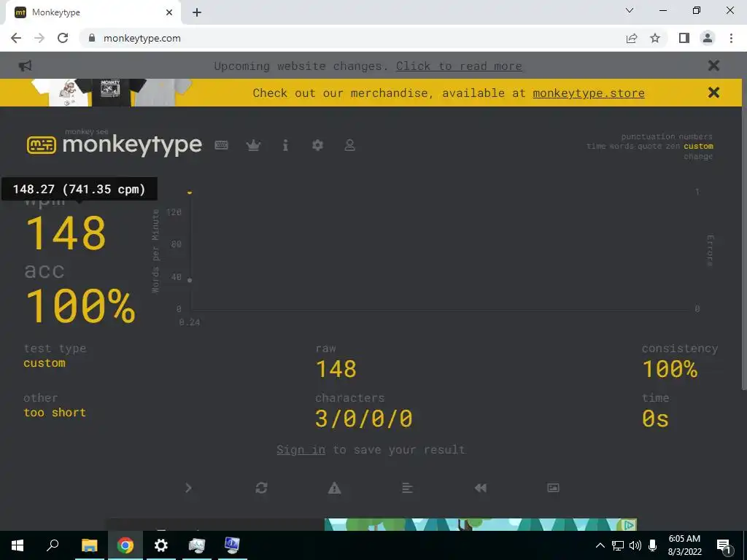Click the merchandise t-shirts image
This screenshot has width=747, height=560.
(112, 93)
